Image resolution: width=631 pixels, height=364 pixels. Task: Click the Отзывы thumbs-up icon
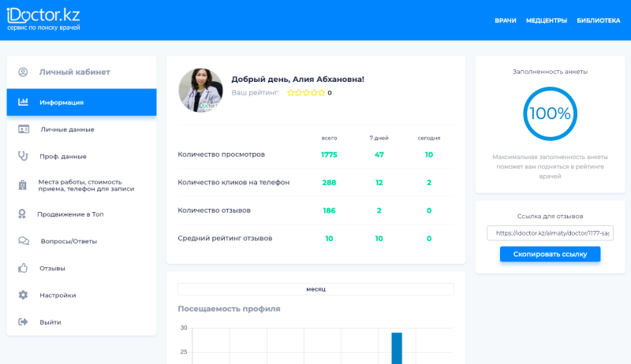pyautogui.click(x=23, y=268)
